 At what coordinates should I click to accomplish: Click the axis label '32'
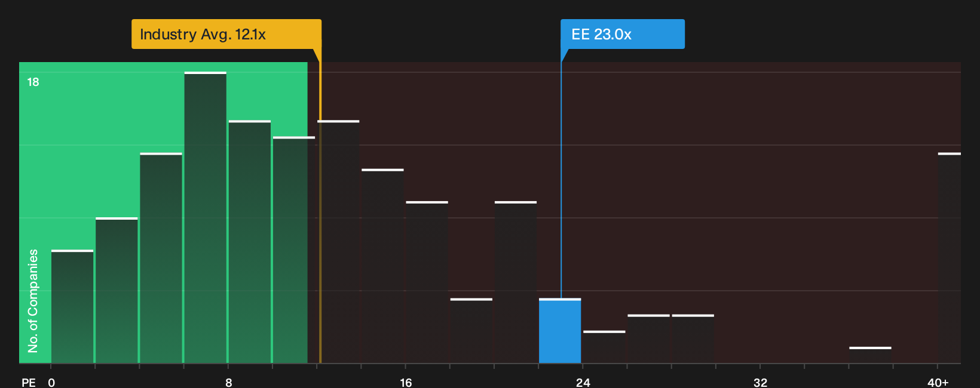click(760, 382)
